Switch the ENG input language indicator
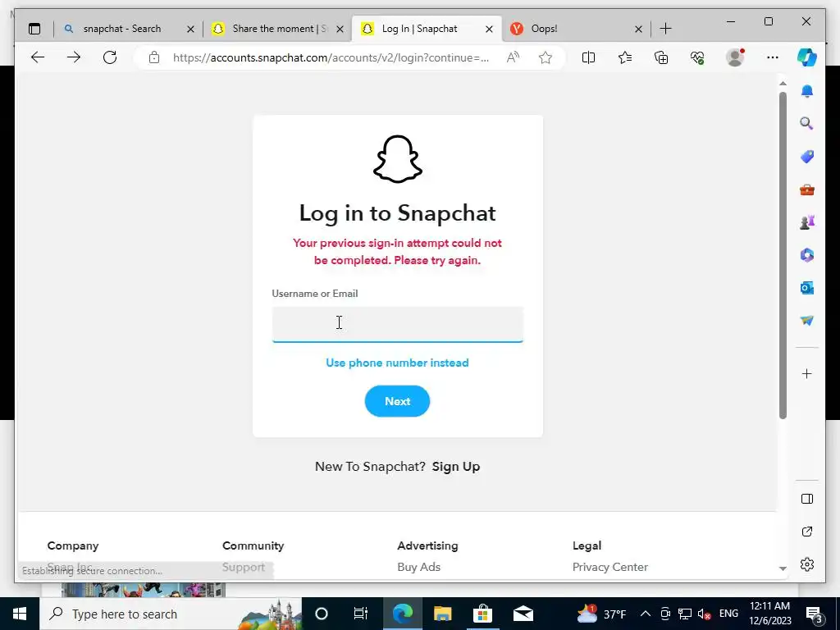 tap(728, 614)
